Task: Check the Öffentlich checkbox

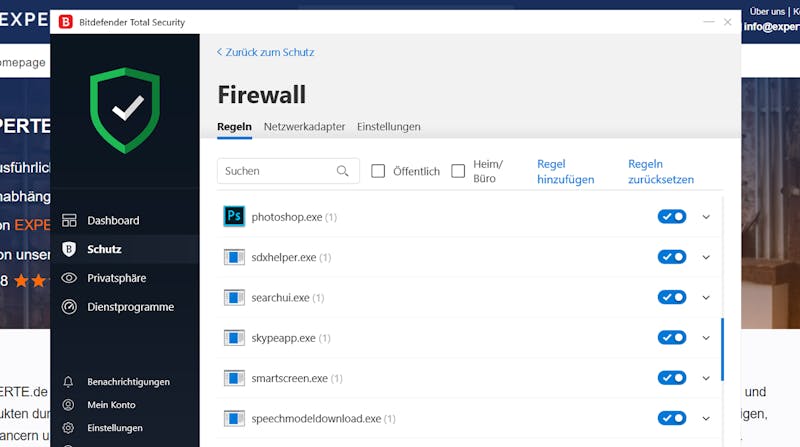Action: [x=378, y=171]
